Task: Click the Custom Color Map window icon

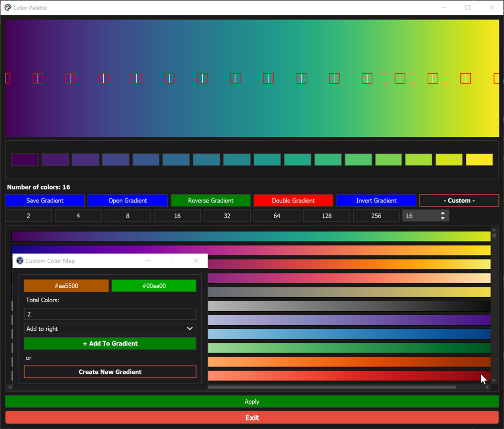Action: click(x=20, y=261)
